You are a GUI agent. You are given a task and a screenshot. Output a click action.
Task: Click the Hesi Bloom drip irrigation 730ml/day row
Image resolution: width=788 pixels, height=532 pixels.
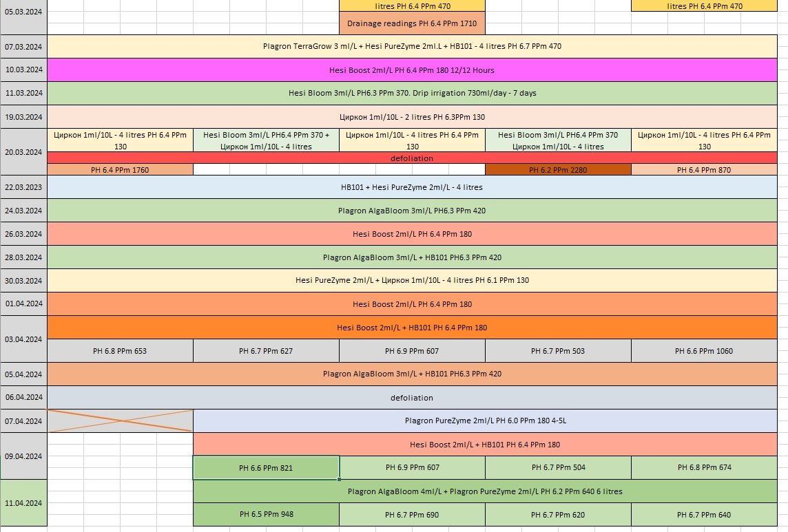tap(412, 94)
